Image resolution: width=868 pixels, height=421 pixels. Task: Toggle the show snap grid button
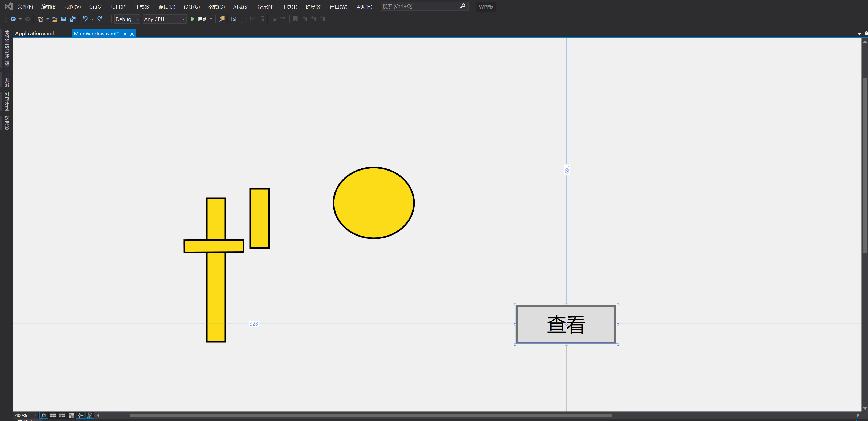pyautogui.click(x=53, y=415)
